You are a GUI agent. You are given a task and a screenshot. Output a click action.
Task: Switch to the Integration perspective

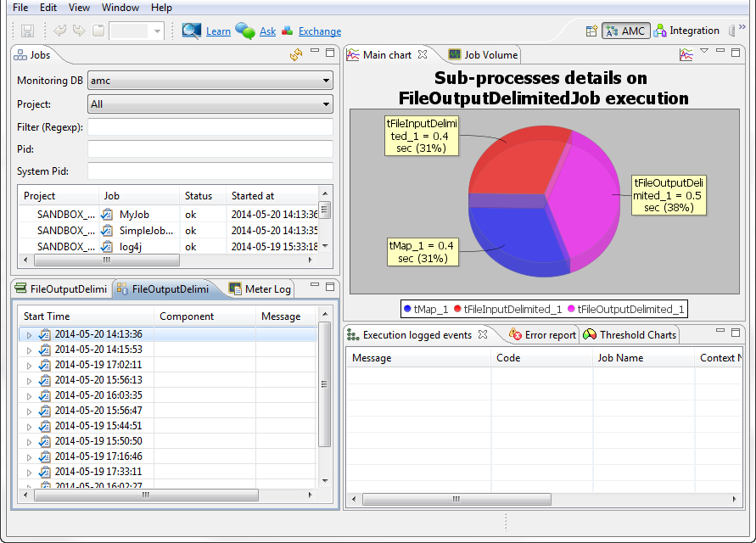click(686, 31)
